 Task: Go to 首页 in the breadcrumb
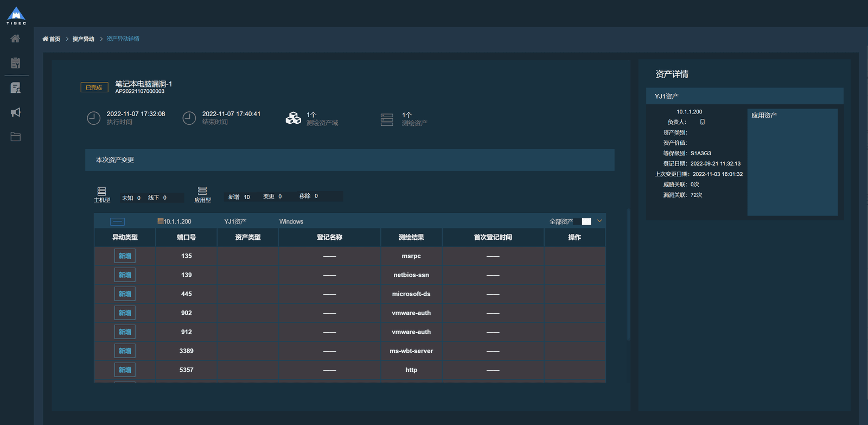click(x=52, y=39)
